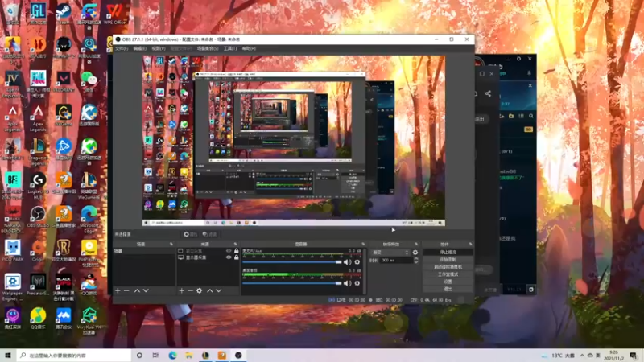This screenshot has width=644, height=362.
Task: Open the OBS Studio desktop shortcut
Action: [38, 217]
